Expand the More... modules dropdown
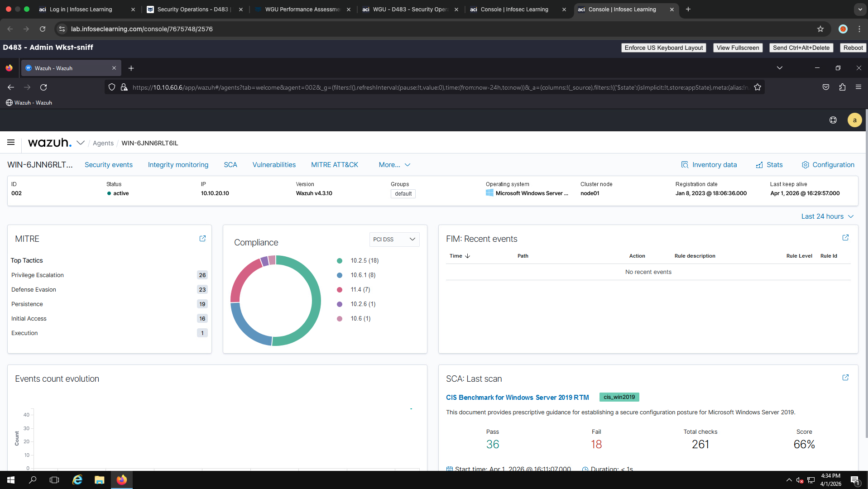868x489 pixels. (x=394, y=165)
